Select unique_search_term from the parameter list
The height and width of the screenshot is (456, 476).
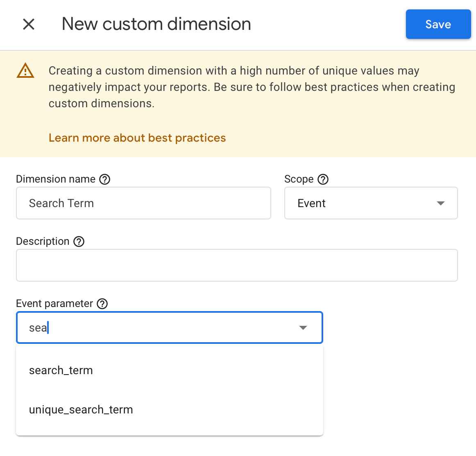[170, 410]
